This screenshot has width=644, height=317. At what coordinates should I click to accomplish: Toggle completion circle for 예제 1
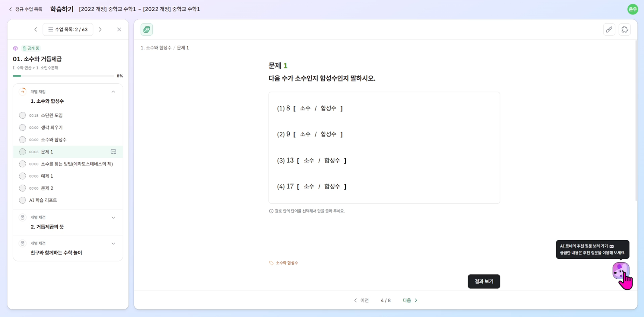[x=23, y=176]
